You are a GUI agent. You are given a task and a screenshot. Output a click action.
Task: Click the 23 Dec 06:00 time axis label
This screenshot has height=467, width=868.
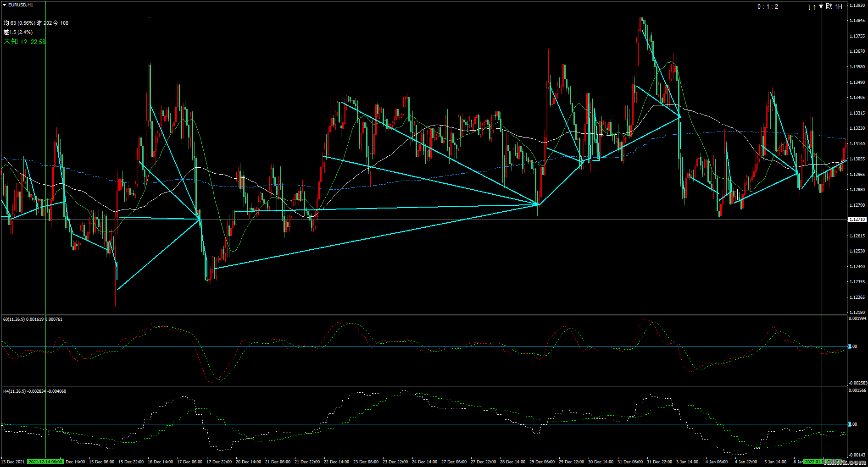tap(366, 462)
